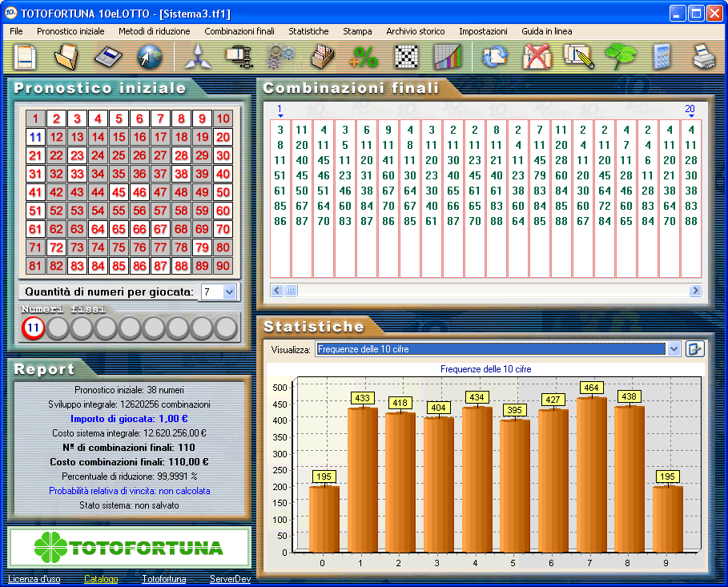The width and height of the screenshot is (728, 587).
Task: Open the Totofortuna link
Action: click(x=164, y=579)
